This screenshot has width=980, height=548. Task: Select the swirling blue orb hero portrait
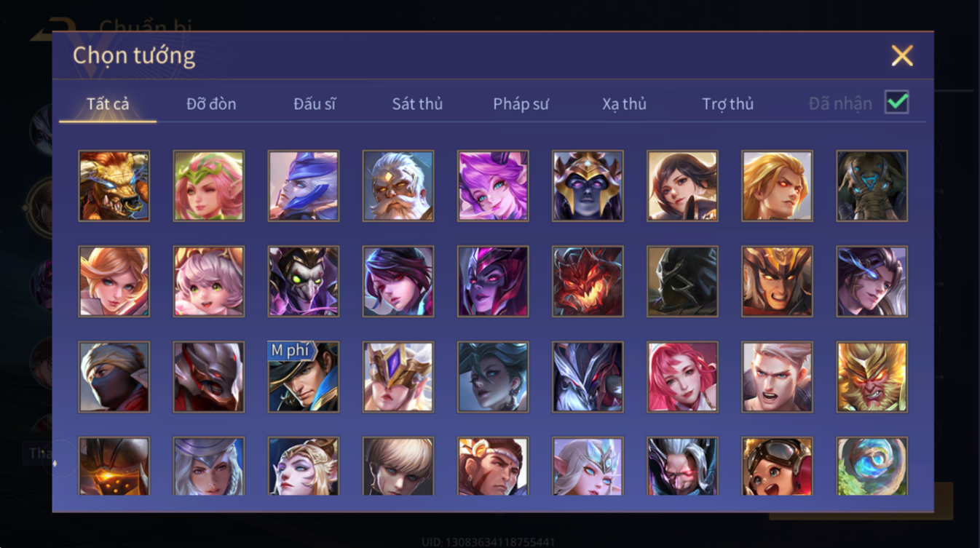[x=872, y=466]
